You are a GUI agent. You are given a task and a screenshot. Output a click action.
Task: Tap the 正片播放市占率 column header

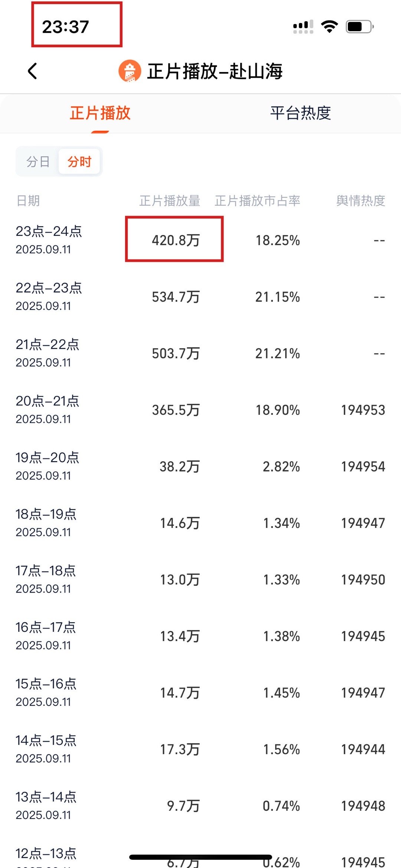257,201
